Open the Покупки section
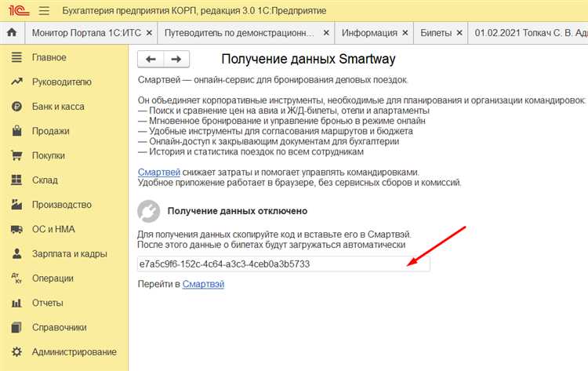 click(x=49, y=155)
